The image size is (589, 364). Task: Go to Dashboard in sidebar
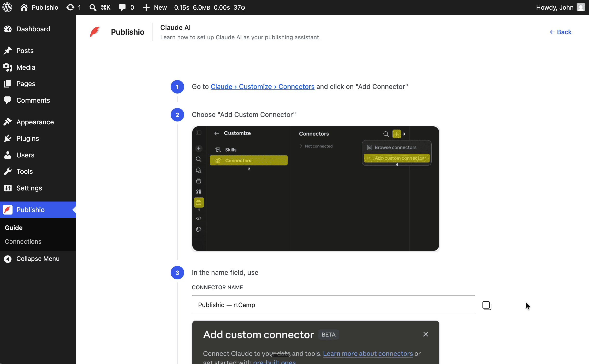coord(38,29)
